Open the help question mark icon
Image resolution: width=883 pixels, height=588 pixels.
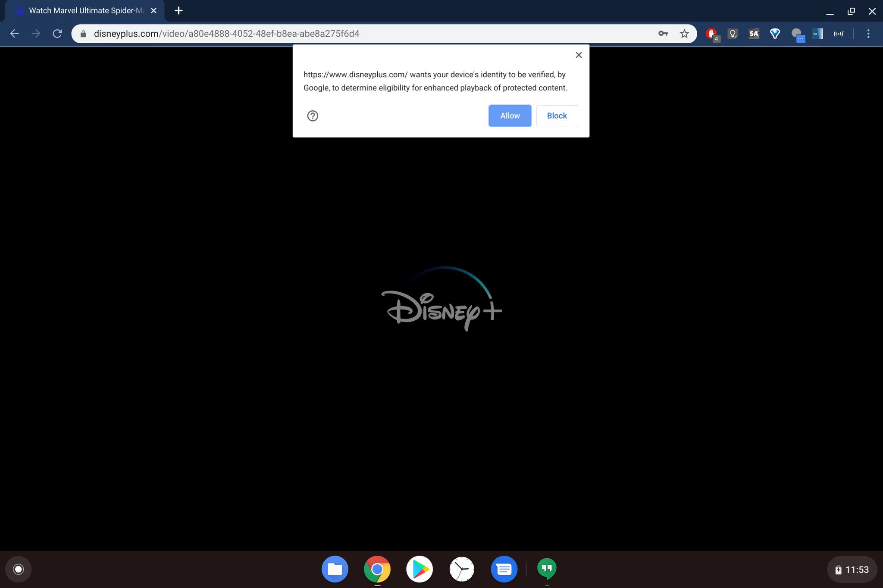313,116
